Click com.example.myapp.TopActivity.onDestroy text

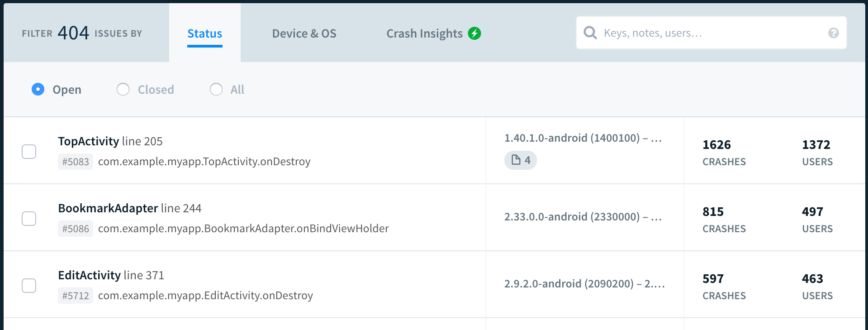[204, 162]
